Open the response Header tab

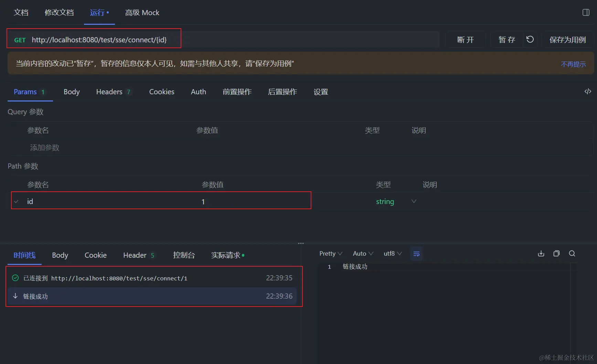tap(139, 255)
